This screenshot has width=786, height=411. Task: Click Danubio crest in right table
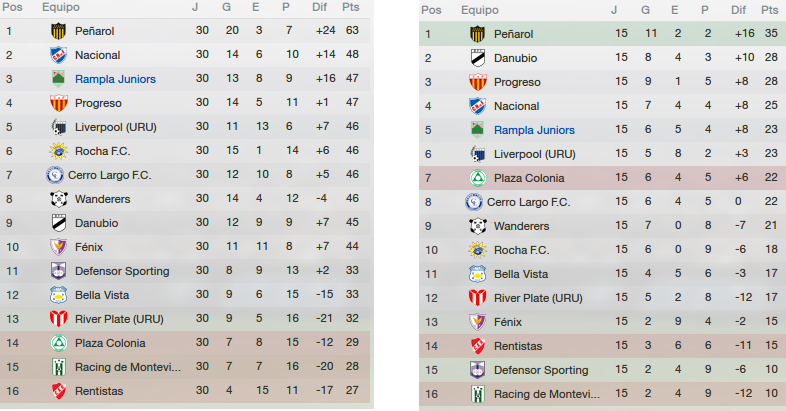coord(478,58)
